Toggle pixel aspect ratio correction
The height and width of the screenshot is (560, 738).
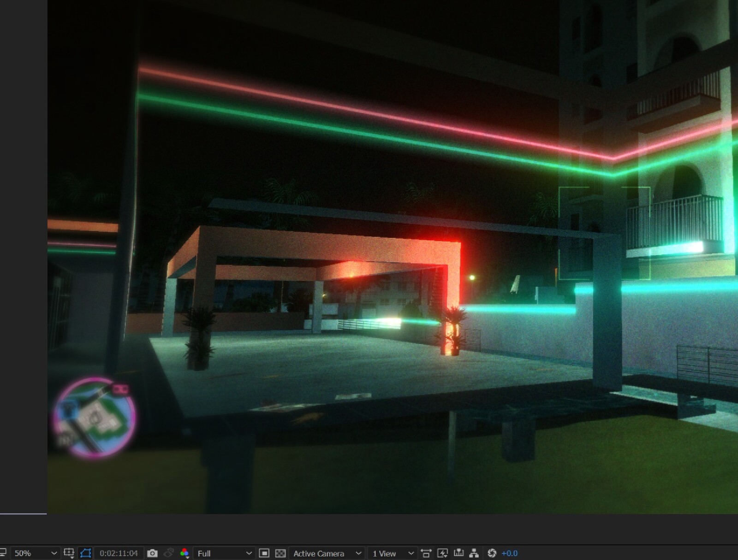point(426,553)
